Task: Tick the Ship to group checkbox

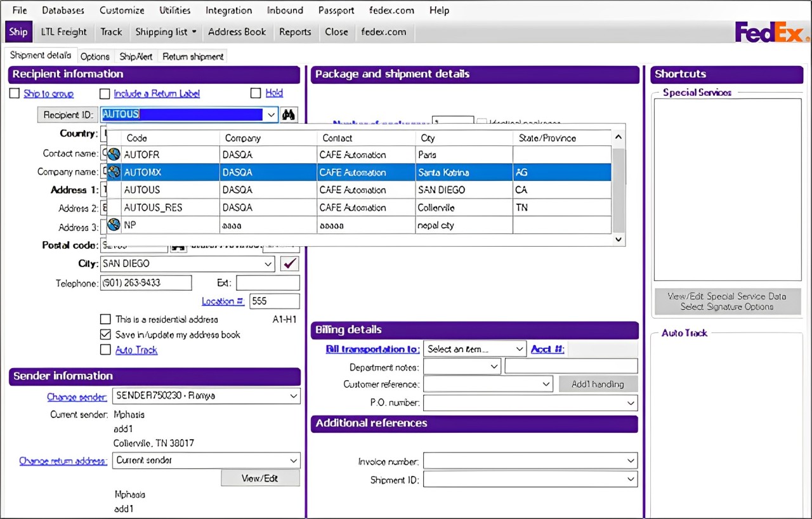Action: [15, 93]
